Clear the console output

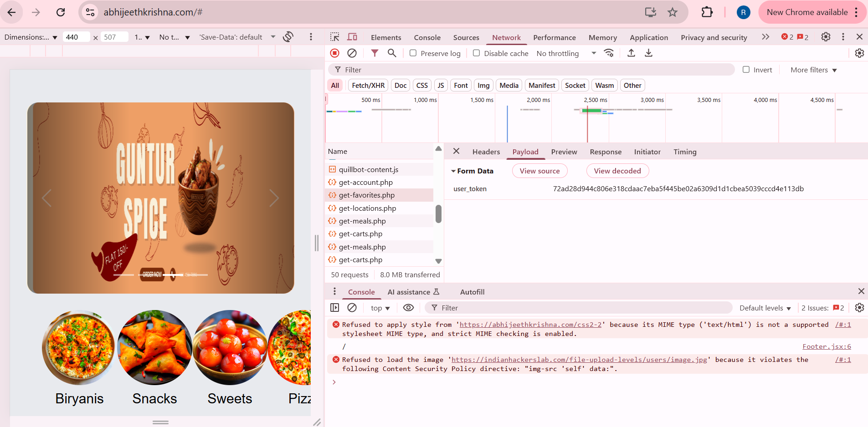pyautogui.click(x=352, y=308)
